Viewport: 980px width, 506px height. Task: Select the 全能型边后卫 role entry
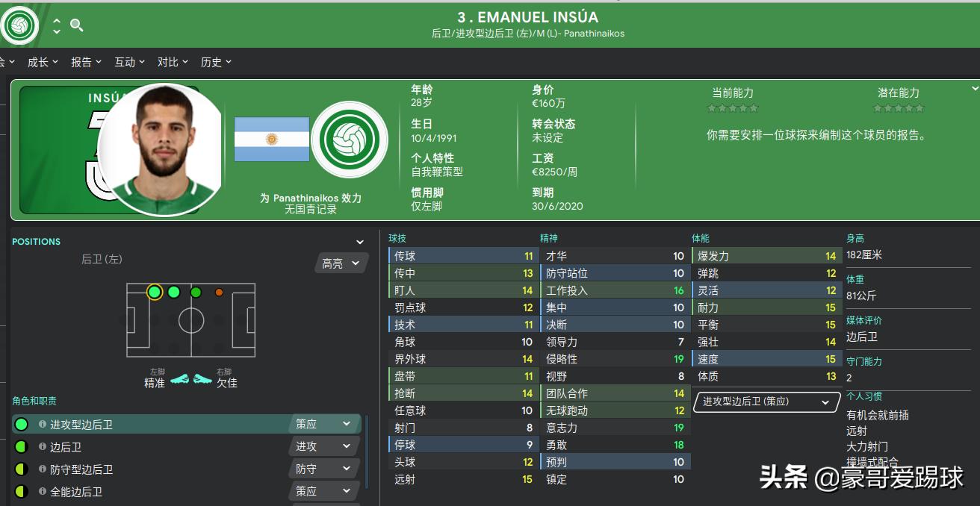[x=82, y=490]
